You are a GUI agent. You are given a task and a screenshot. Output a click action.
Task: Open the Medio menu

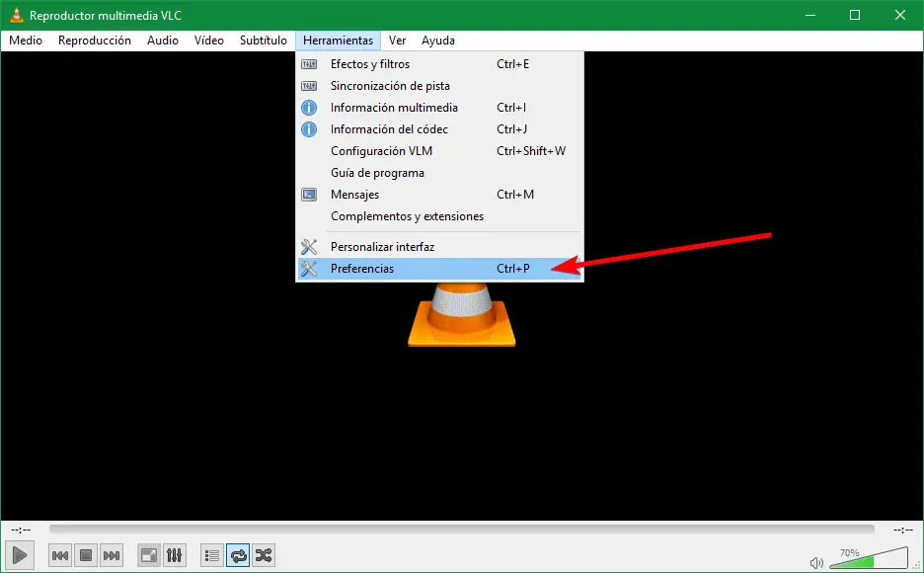click(26, 41)
